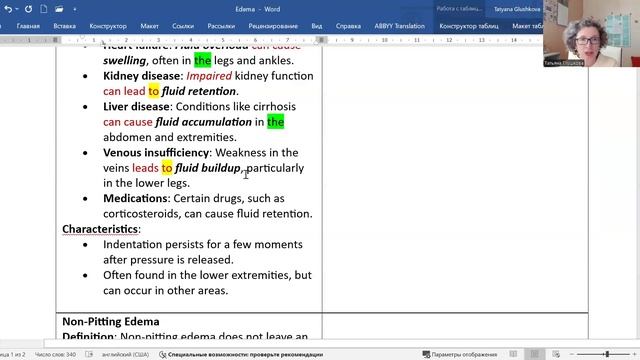Click the red word 'Impaired'
This screenshot has height=360, width=640.
click(x=209, y=76)
